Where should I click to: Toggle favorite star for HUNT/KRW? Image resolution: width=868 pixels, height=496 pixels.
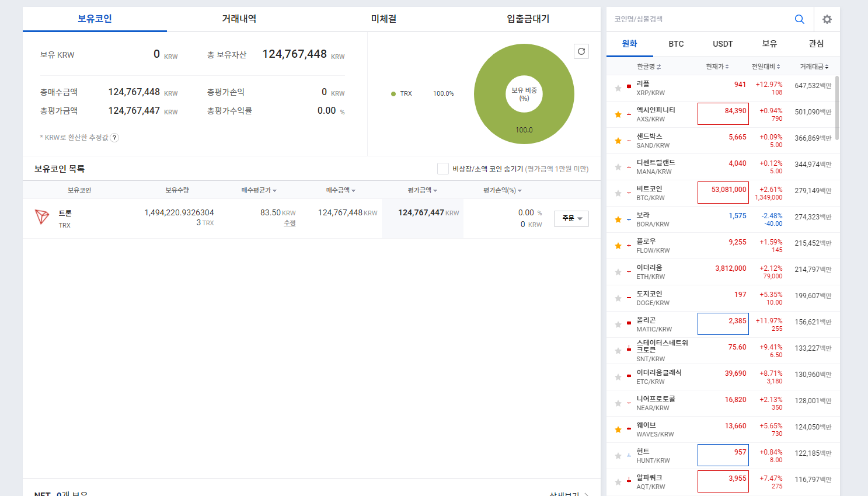[618, 456]
